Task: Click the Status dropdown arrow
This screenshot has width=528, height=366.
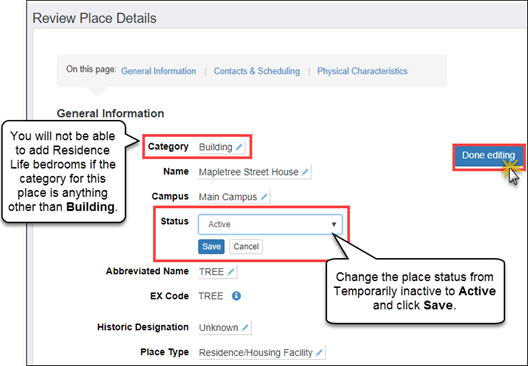Action: tap(334, 224)
